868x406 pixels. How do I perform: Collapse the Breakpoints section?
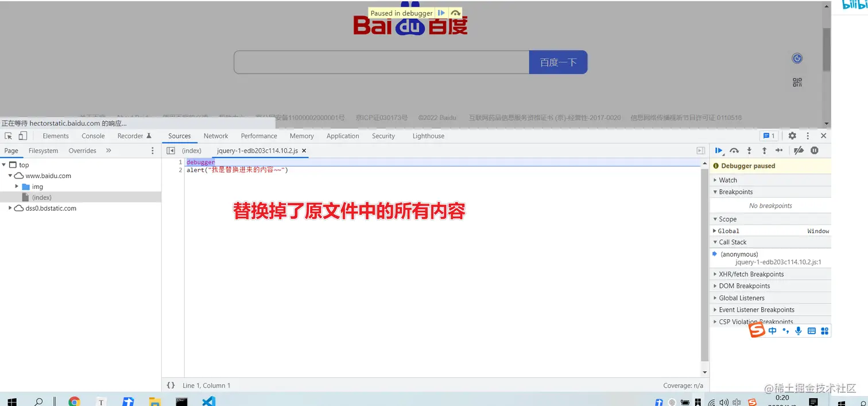click(x=770, y=192)
